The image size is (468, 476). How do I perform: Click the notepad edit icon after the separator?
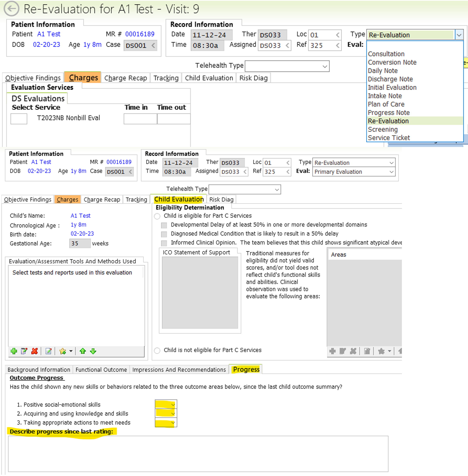49,351
